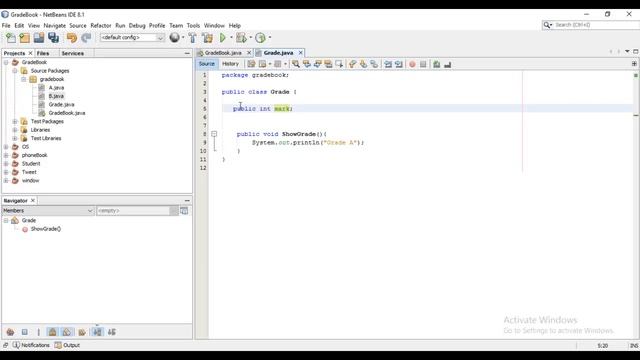Screen dimensions: 640x360
Task: Click the Comment icon in editor toolbar
Action: (437, 64)
